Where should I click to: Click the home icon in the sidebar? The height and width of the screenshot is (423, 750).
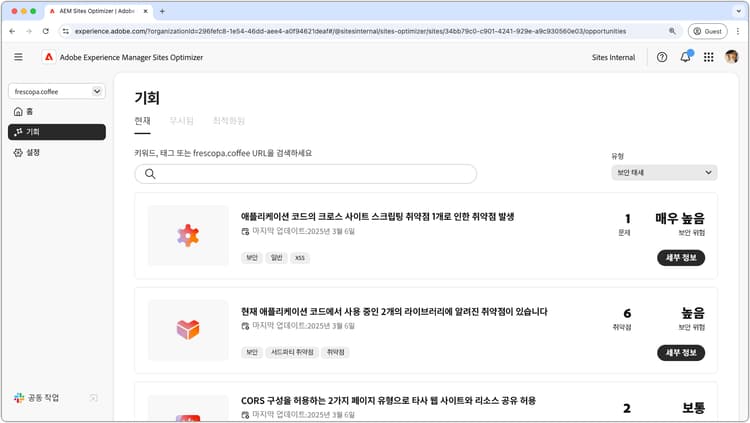pyautogui.click(x=18, y=111)
